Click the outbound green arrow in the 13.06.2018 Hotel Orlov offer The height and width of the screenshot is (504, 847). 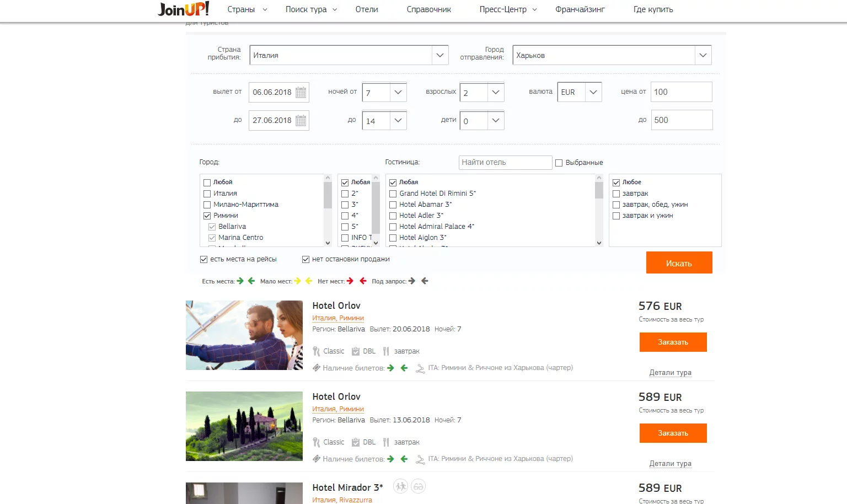[x=390, y=459]
